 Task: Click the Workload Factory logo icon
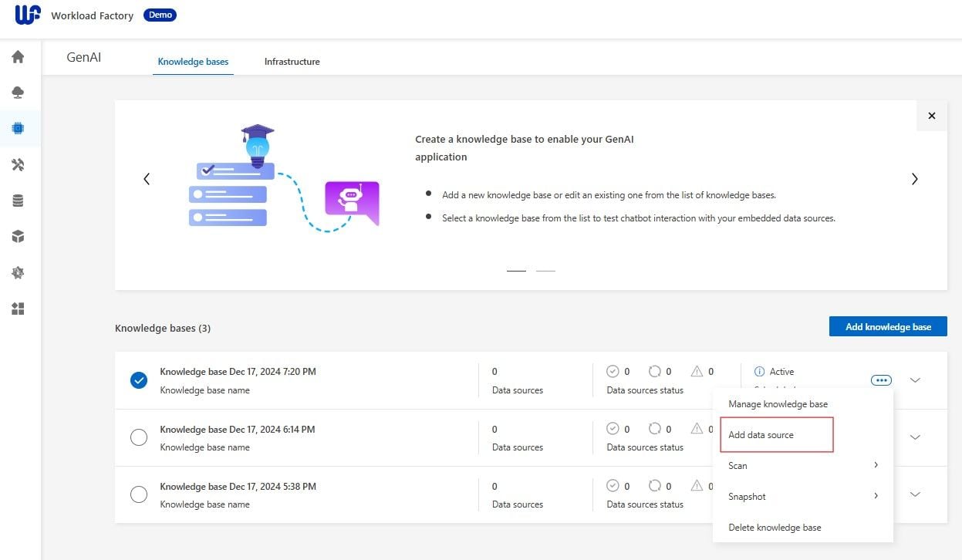click(x=28, y=14)
